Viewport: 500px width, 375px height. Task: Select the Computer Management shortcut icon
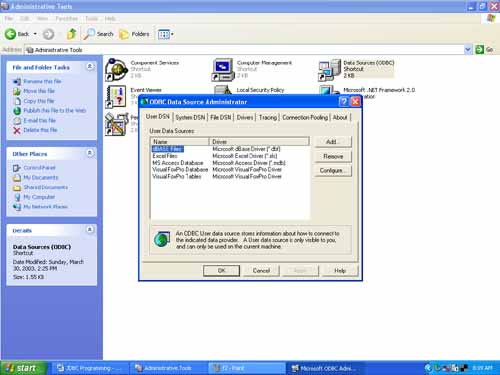click(223, 69)
